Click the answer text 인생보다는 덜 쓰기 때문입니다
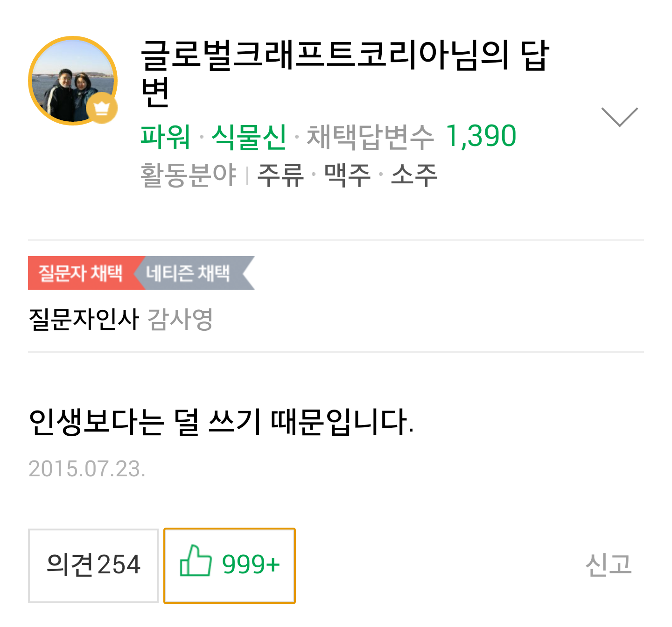This screenshot has height=627, width=672. click(x=221, y=422)
